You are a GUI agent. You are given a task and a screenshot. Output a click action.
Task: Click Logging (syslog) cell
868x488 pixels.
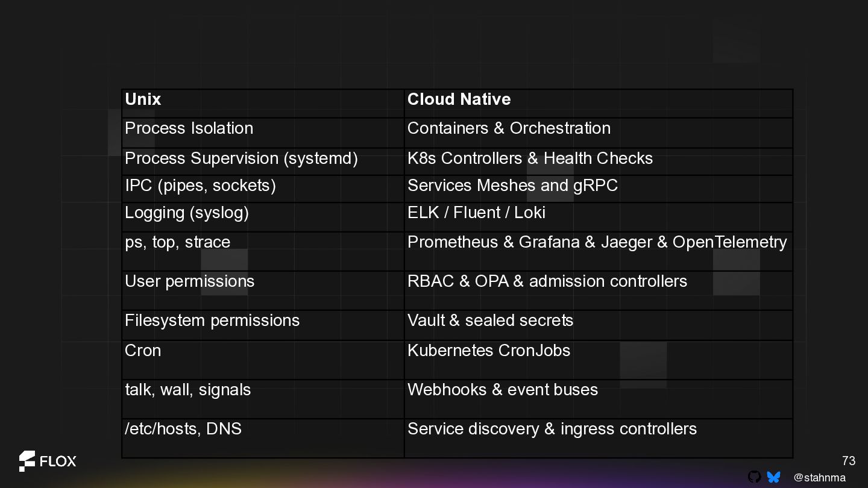(263, 217)
